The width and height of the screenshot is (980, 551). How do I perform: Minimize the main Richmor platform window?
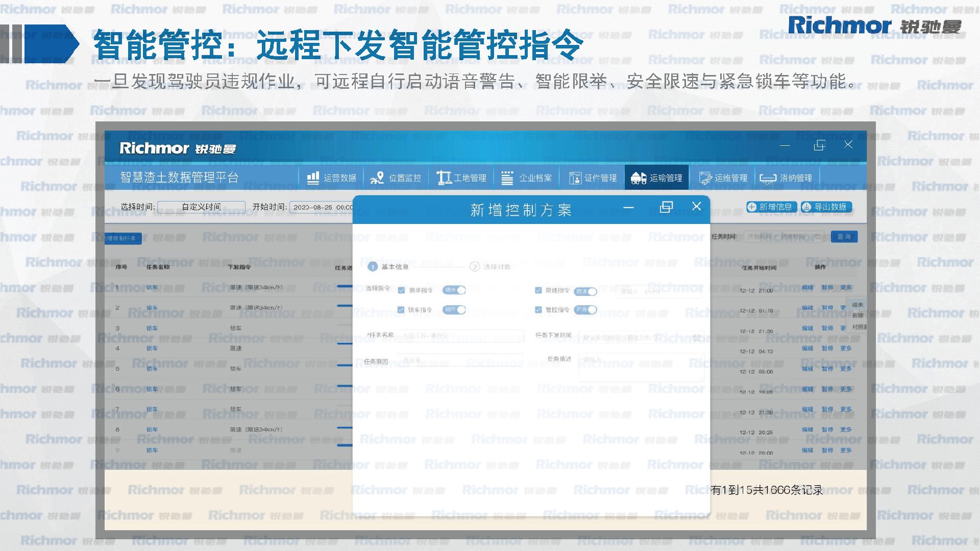click(785, 145)
